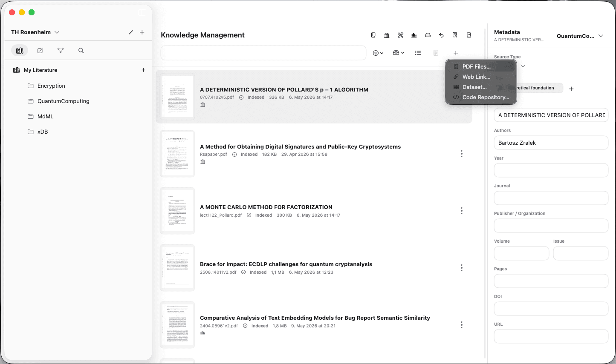The height and width of the screenshot is (364, 616).
Task: Click the Publisher / Organization input field
Action: point(551,226)
